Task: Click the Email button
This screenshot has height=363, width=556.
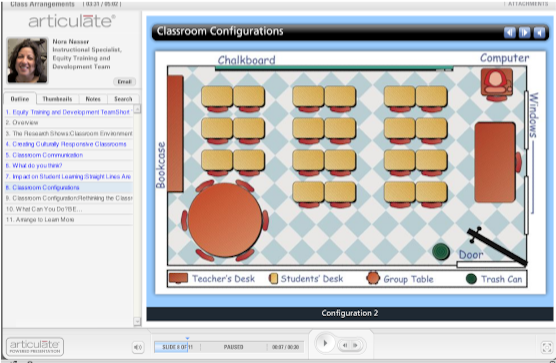Action: point(124,82)
